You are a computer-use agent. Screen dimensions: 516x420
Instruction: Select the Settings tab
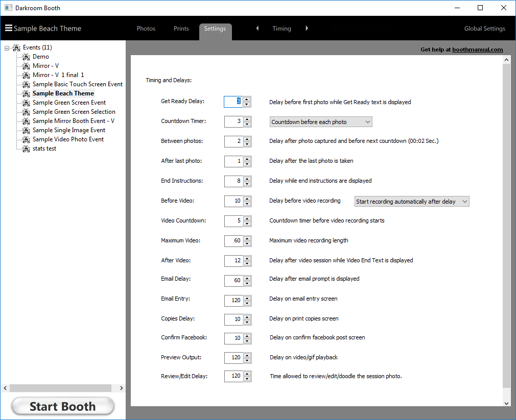pos(215,32)
